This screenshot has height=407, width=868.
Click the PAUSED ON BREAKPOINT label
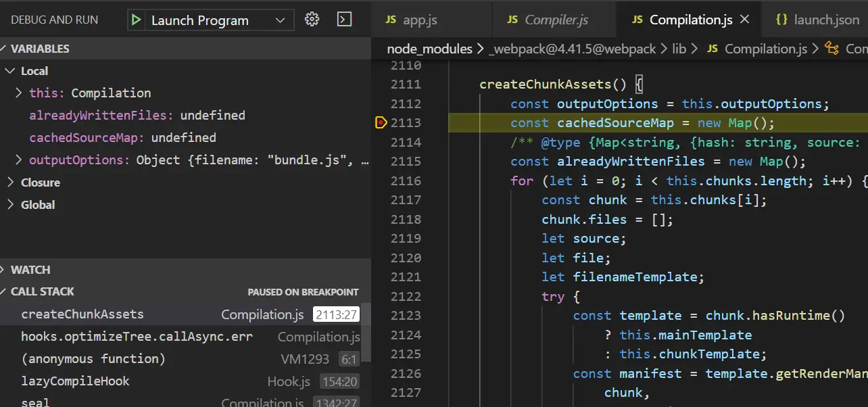tap(303, 292)
